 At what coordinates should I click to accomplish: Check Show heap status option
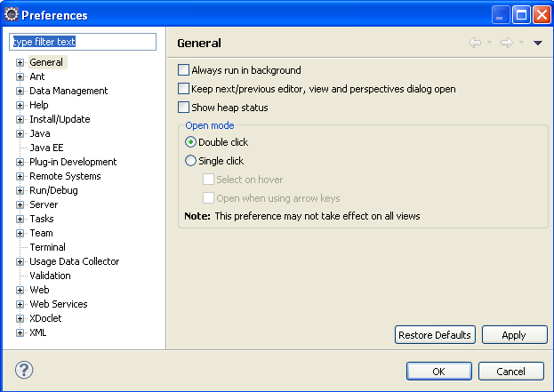(184, 108)
